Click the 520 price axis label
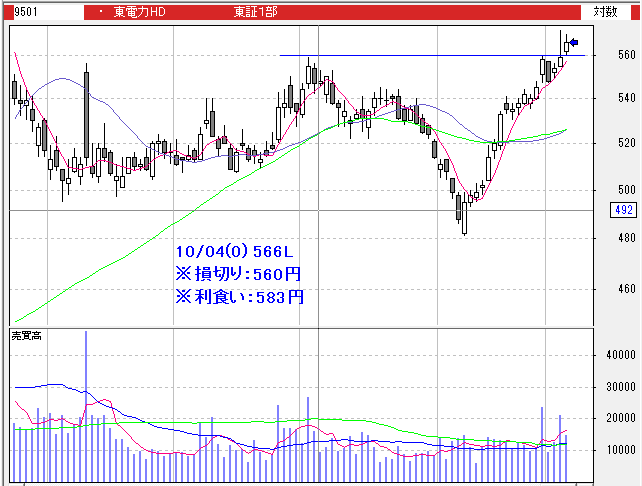The width and height of the screenshot is (642, 486). [x=627, y=143]
